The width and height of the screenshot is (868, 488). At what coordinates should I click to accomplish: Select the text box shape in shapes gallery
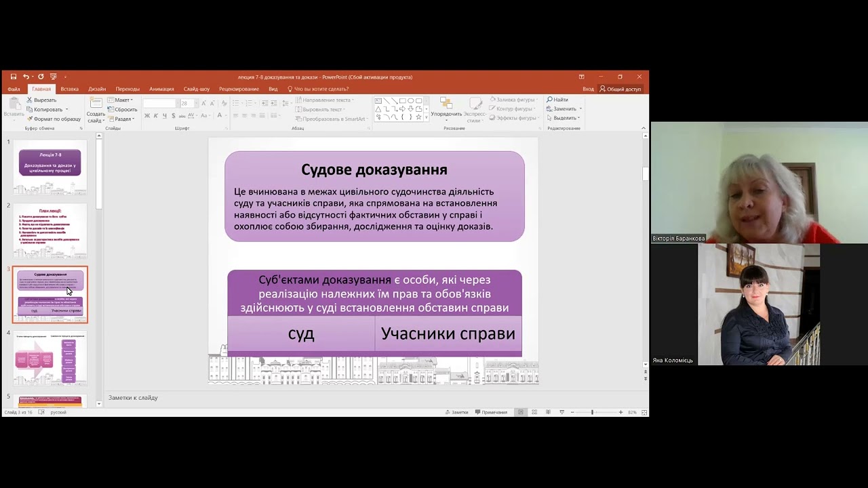click(378, 100)
